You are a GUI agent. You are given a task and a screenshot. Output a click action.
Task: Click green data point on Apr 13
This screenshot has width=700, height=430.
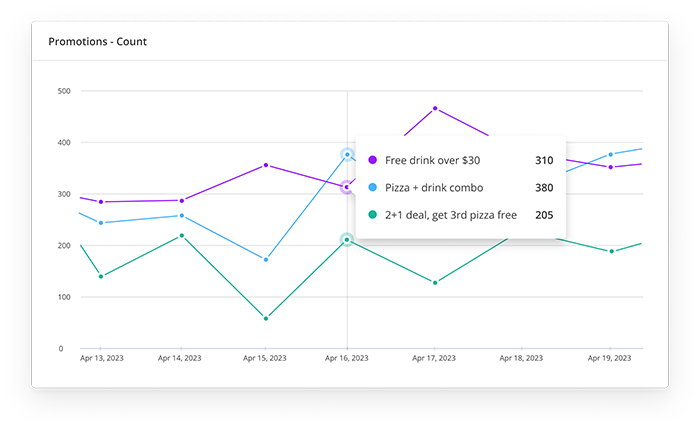[x=101, y=276]
